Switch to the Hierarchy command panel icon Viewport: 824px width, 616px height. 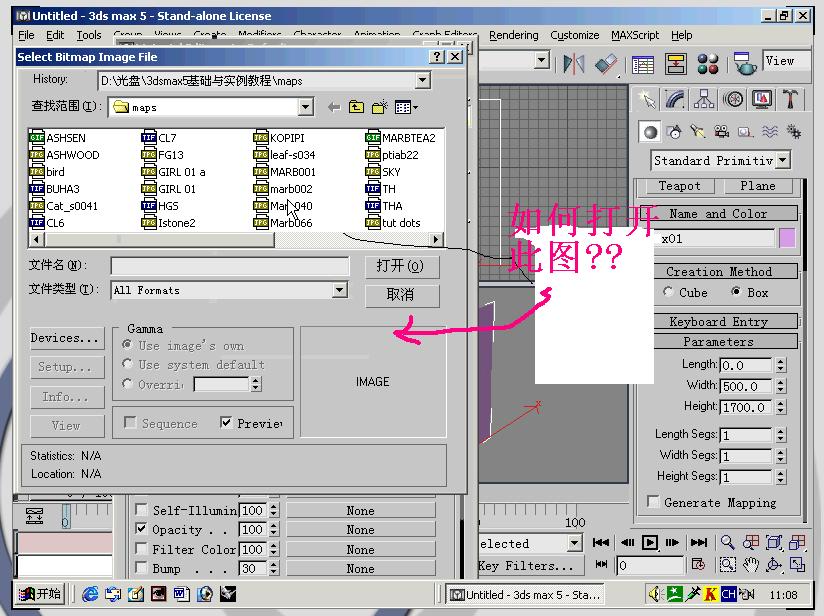pyautogui.click(x=704, y=99)
